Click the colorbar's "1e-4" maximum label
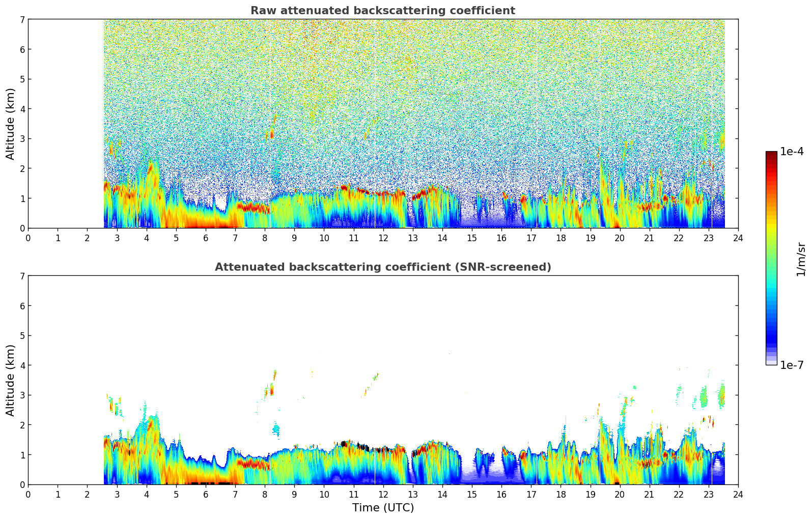Viewport: 812px width, 519px height. (x=792, y=152)
